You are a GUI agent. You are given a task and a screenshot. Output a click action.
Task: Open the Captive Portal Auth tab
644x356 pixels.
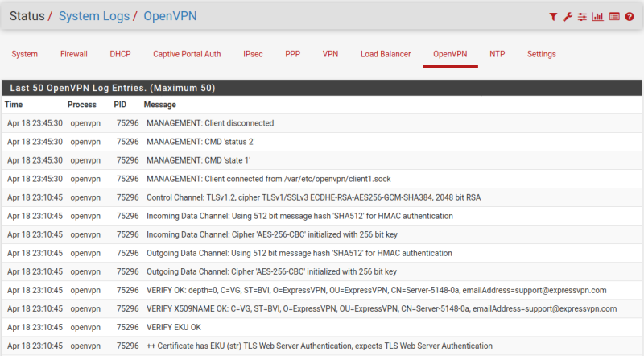click(x=187, y=54)
